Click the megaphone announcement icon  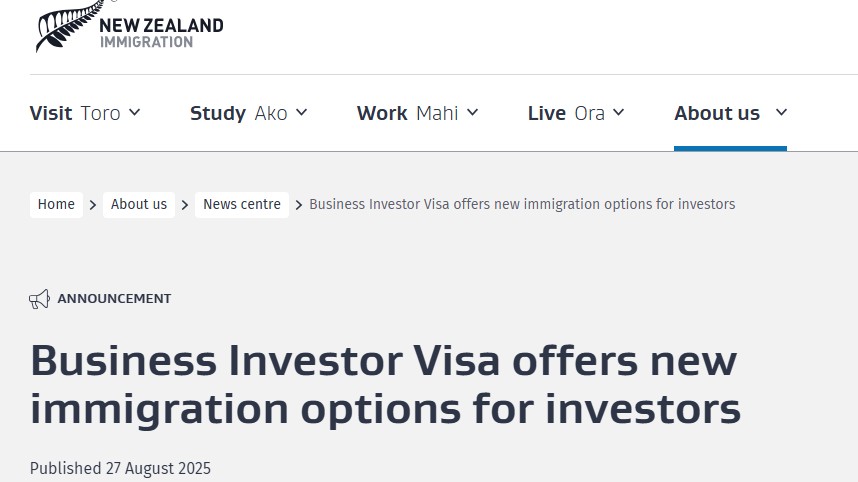(x=39, y=299)
